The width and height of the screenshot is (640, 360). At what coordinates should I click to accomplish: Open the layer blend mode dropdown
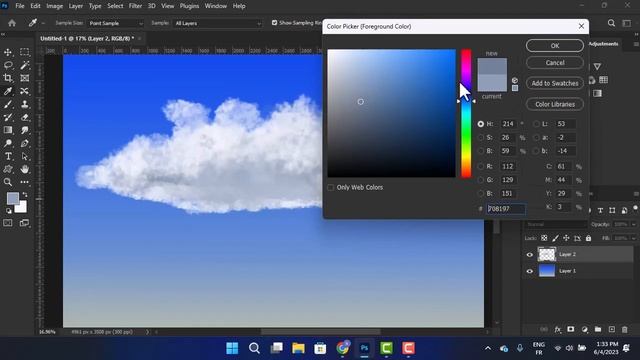pyautogui.click(x=556, y=224)
